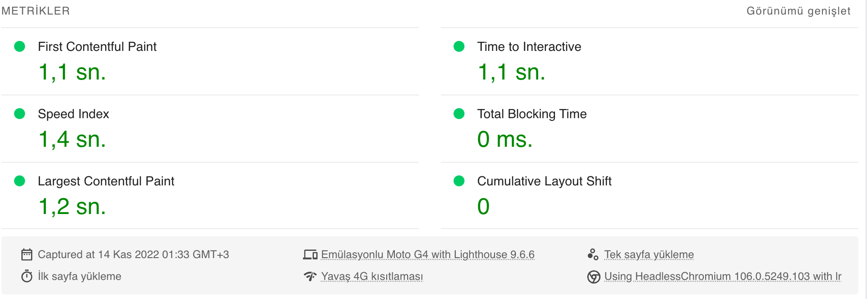Viewport: 868px width, 299px height.
Task: Click the 1,4 sn. Speed Index value
Action: point(72,139)
